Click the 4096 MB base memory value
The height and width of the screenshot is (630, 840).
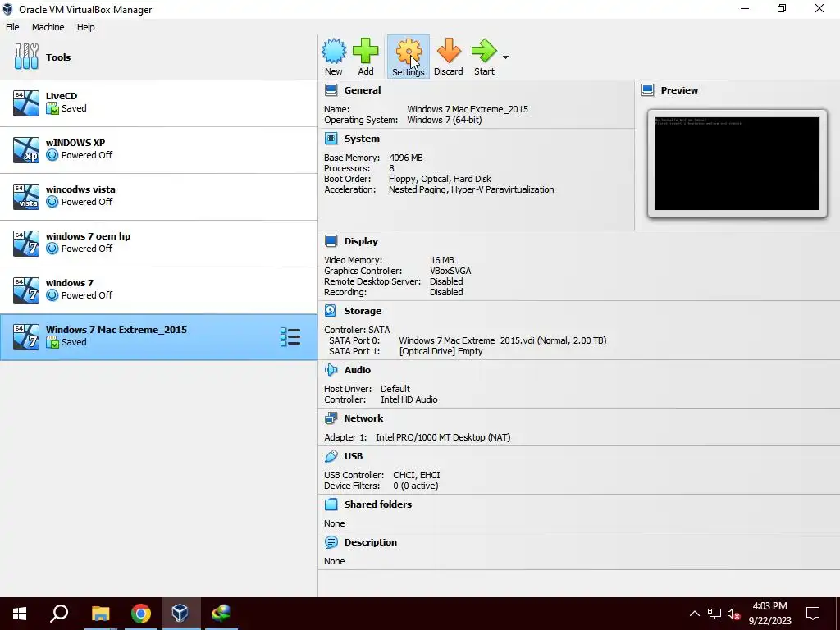pos(406,157)
